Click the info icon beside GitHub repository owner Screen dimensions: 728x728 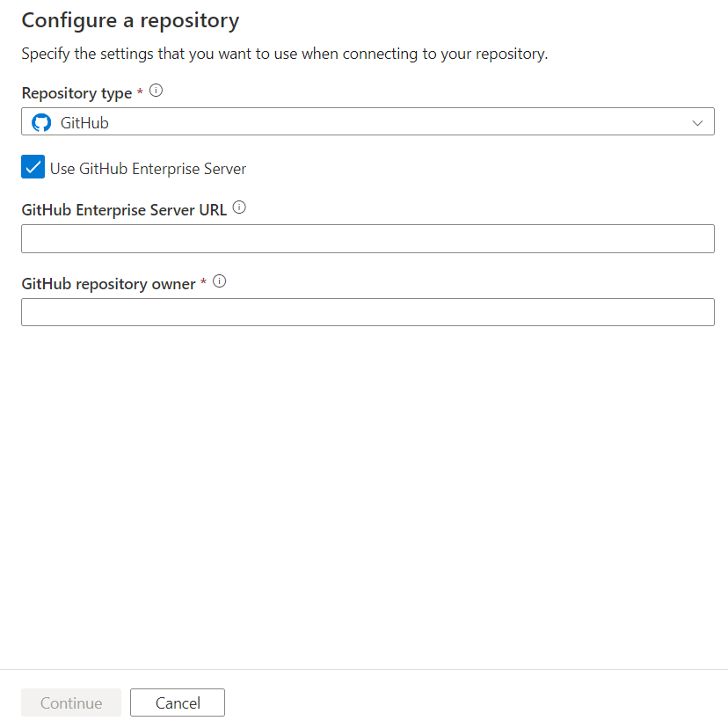click(x=219, y=281)
